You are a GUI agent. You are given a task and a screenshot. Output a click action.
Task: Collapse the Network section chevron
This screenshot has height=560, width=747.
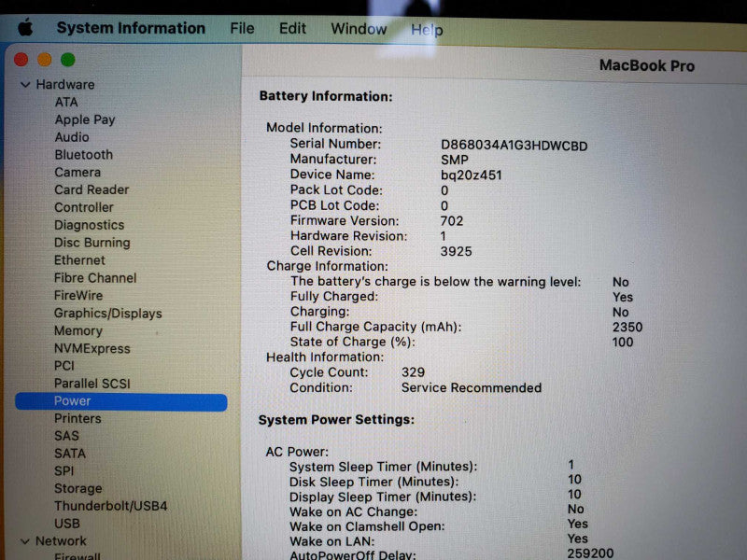click(x=25, y=541)
